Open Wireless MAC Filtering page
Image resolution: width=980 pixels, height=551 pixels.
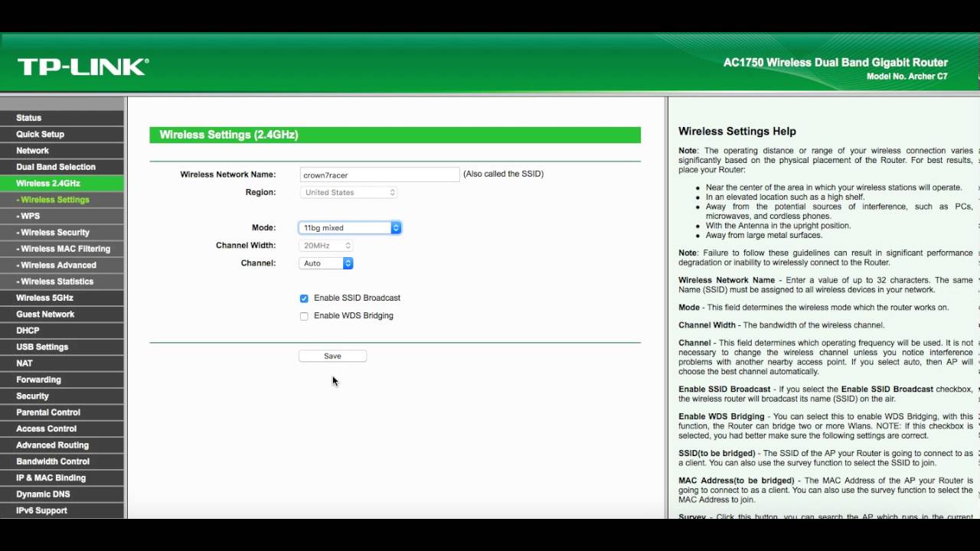(61, 249)
